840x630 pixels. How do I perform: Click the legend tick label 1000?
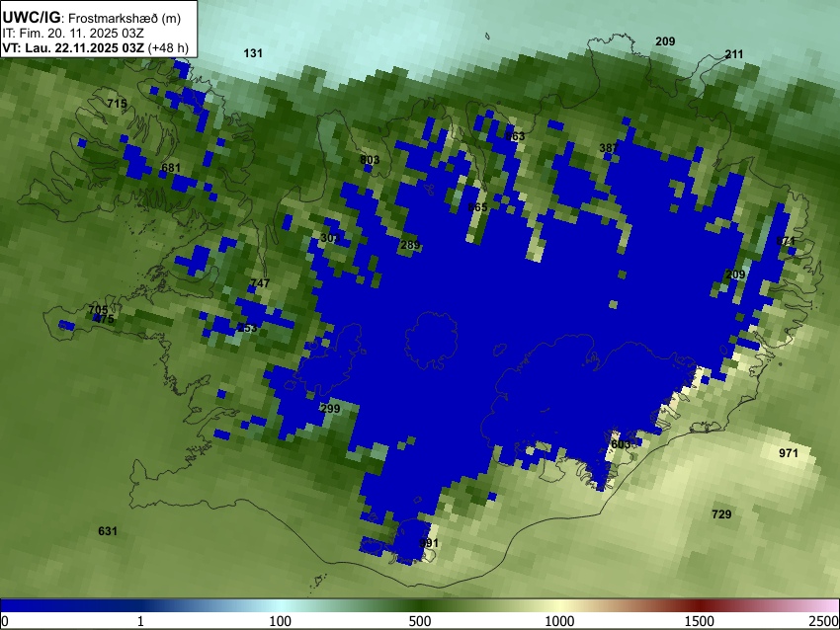(x=559, y=621)
